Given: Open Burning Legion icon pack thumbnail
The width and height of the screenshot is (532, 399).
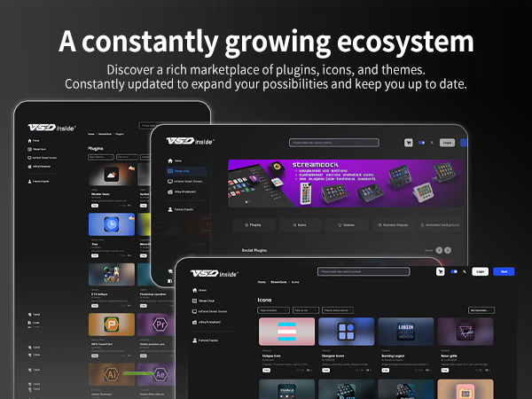Looking at the screenshot, I should pyautogui.click(x=406, y=332).
